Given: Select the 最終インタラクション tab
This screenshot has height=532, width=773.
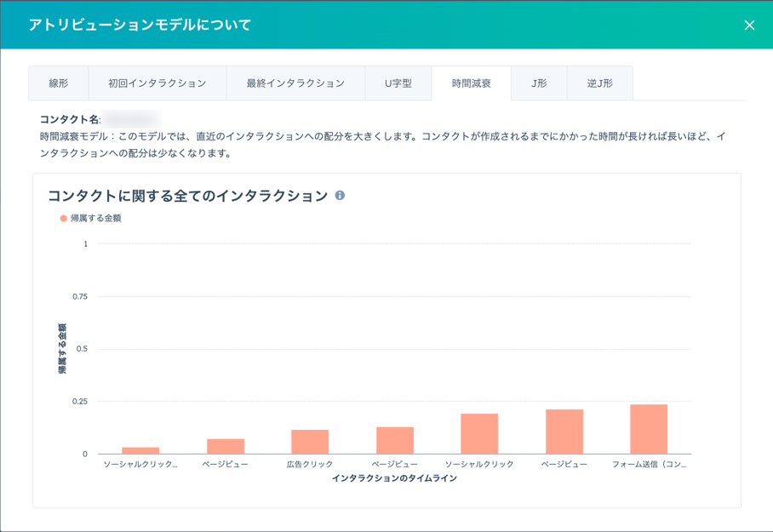Looking at the screenshot, I should click(x=295, y=83).
